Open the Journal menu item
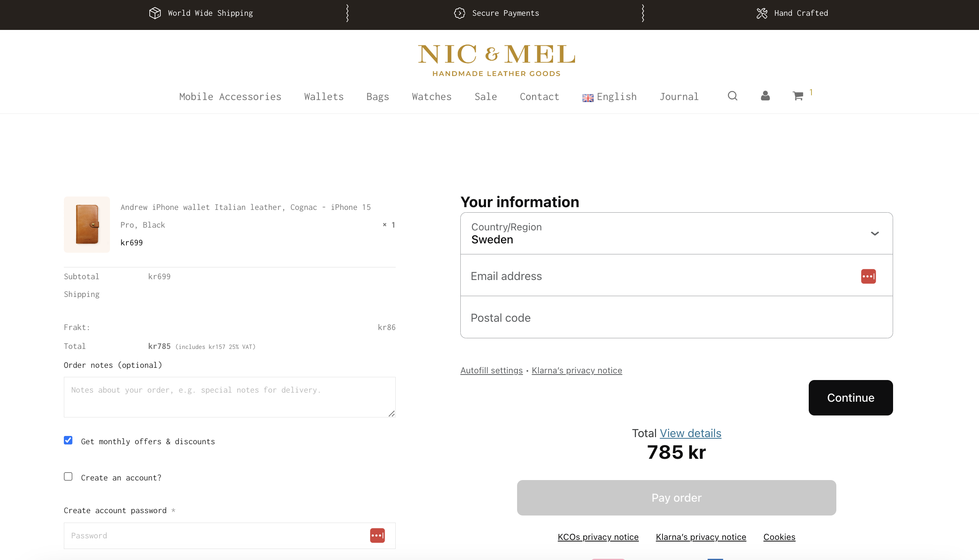This screenshot has height=560, width=979. coord(679,97)
